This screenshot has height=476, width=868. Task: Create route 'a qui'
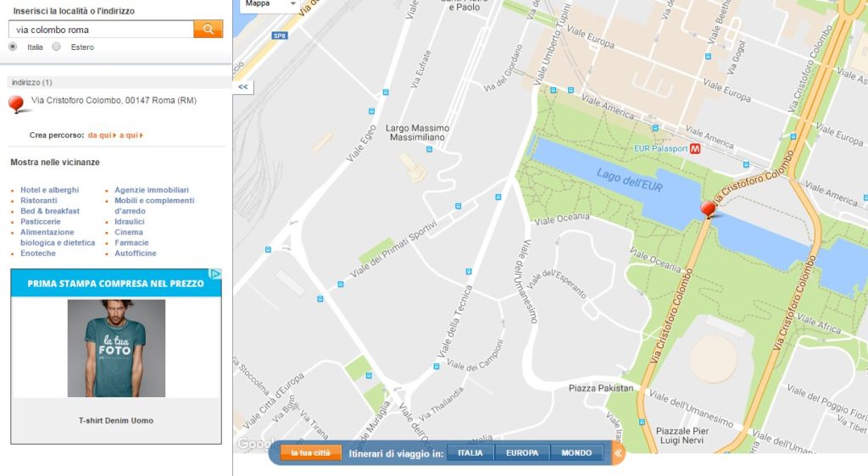[131, 135]
